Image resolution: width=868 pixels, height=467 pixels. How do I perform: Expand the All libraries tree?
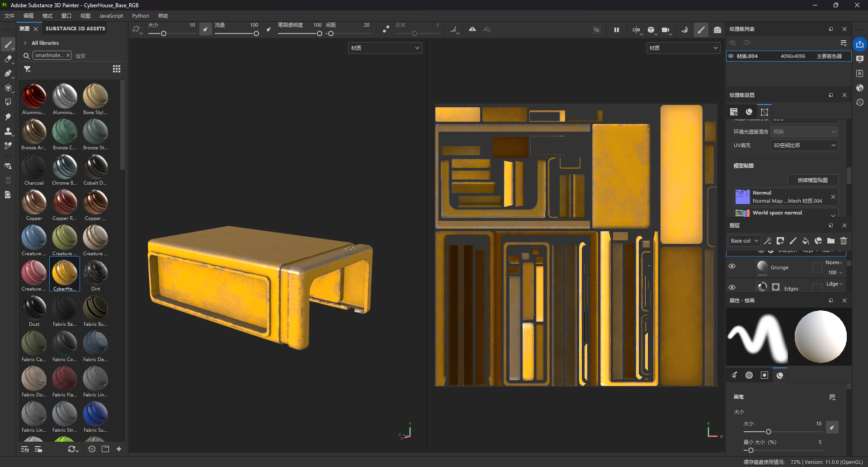(x=25, y=43)
